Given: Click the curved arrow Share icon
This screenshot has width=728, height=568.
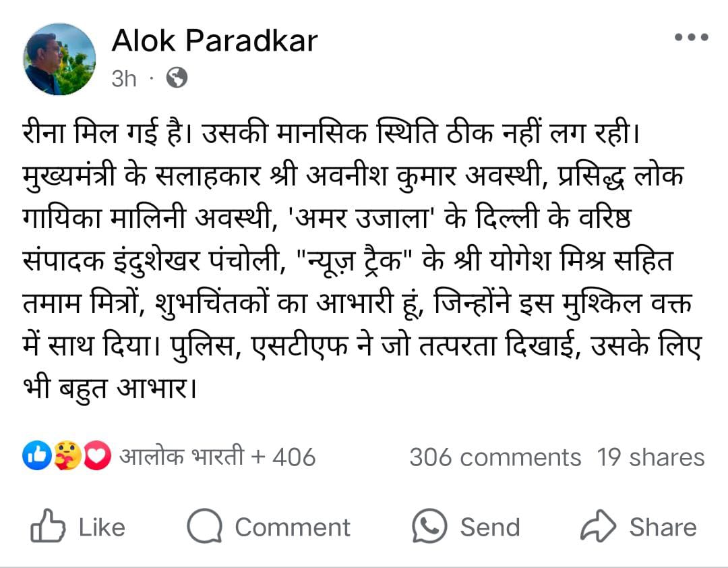Looking at the screenshot, I should coord(598,527).
